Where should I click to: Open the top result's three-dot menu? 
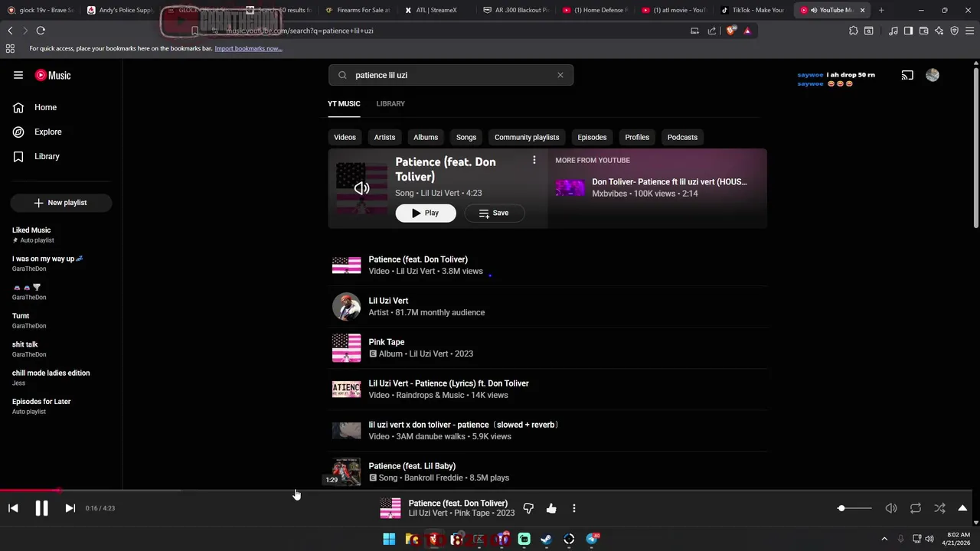coord(534,160)
